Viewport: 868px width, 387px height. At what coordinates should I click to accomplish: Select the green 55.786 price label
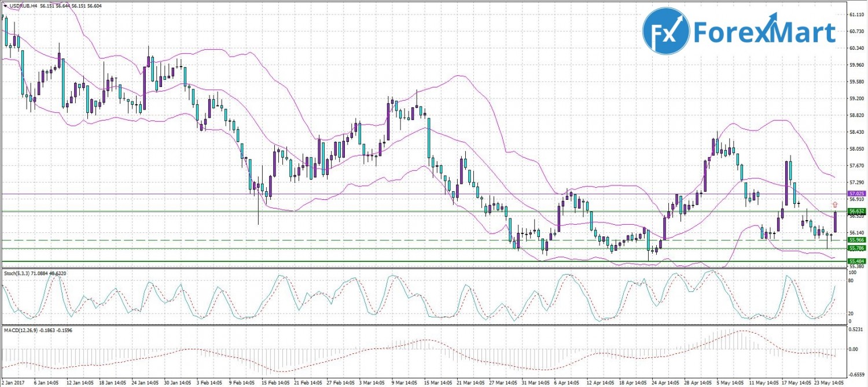[856, 248]
